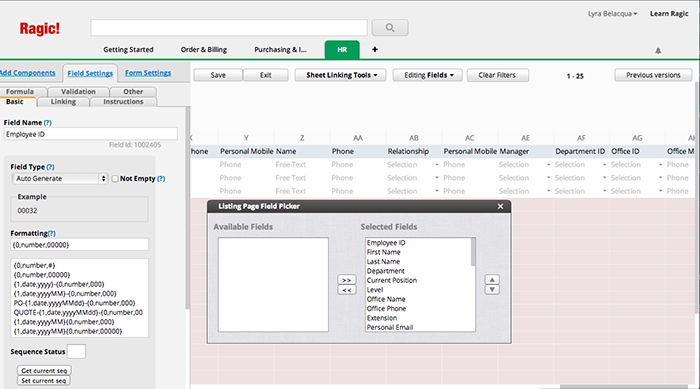Select Office Phone in Selected Fields
This screenshot has height=389, width=700.
coord(387,309)
